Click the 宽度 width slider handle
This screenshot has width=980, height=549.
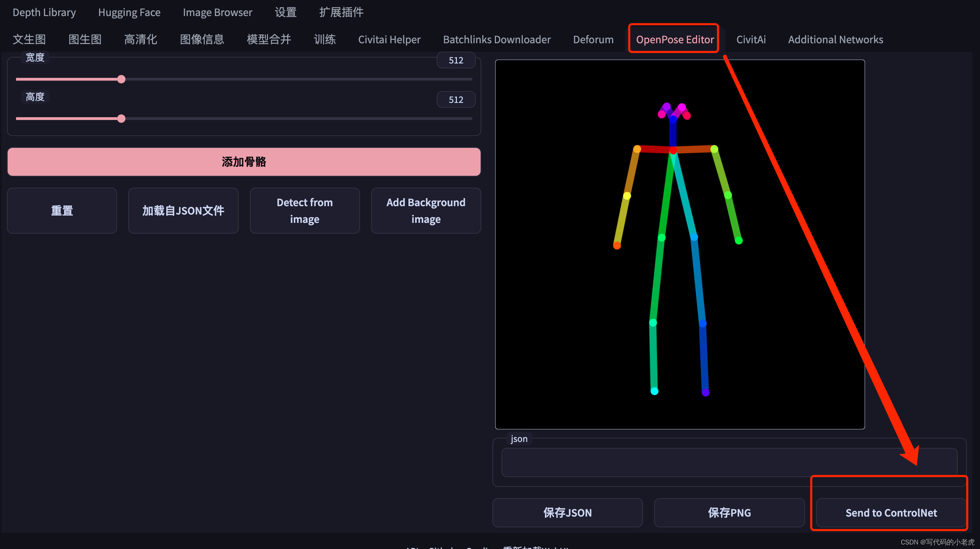(121, 79)
